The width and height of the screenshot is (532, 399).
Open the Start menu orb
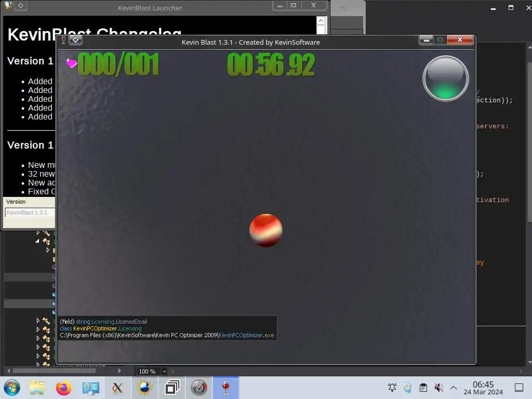point(12,388)
